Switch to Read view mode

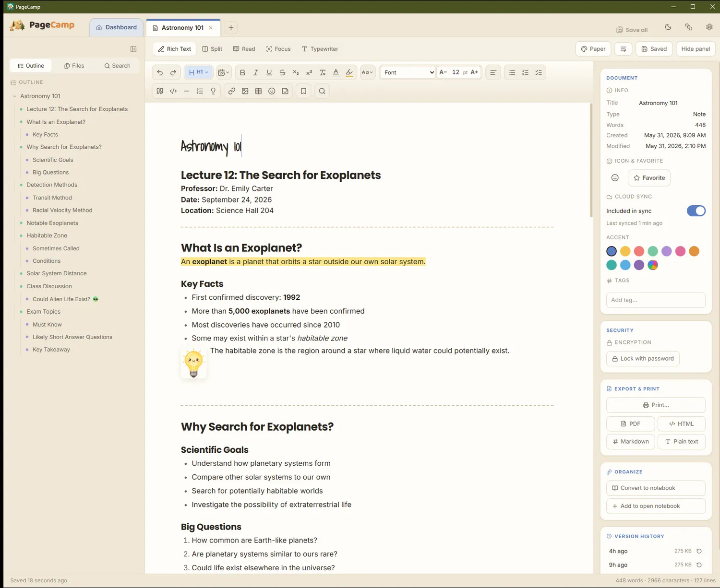coord(244,49)
